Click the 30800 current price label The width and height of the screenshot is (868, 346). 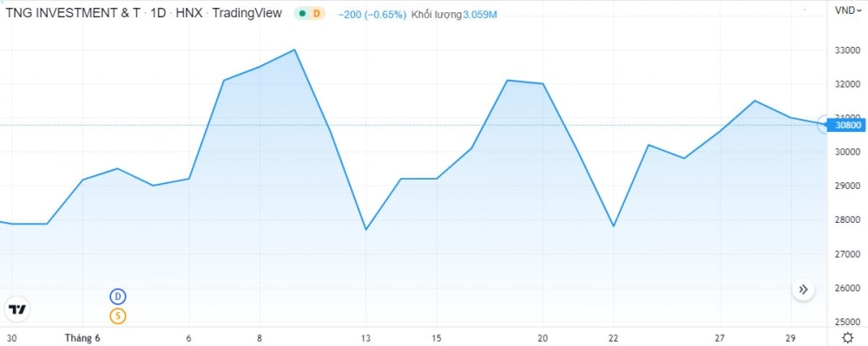pos(846,126)
